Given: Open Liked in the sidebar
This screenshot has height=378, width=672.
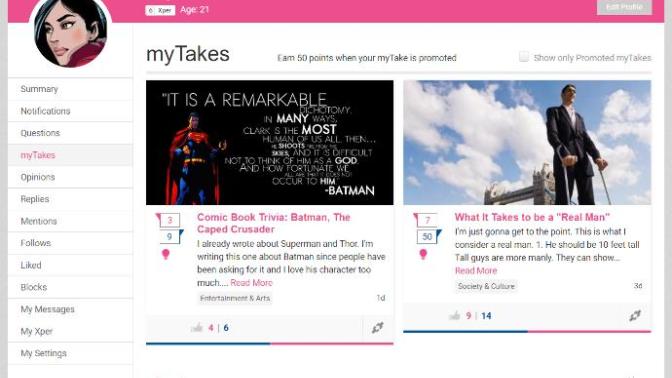Looking at the screenshot, I should (71, 265).
